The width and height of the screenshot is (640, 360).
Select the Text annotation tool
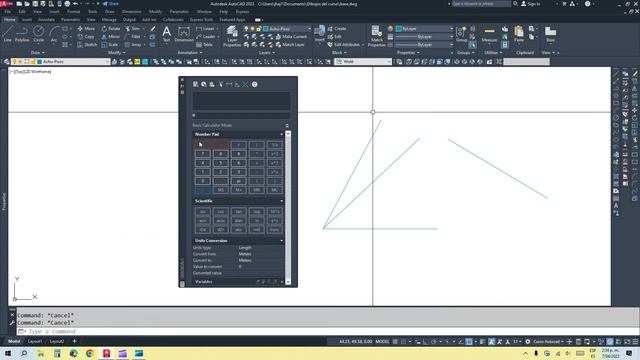(x=167, y=34)
